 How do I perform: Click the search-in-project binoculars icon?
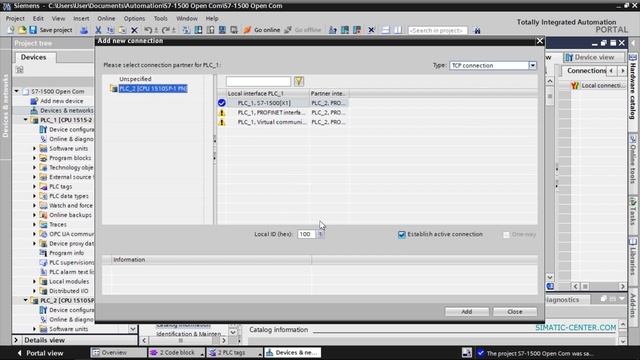click(477, 30)
